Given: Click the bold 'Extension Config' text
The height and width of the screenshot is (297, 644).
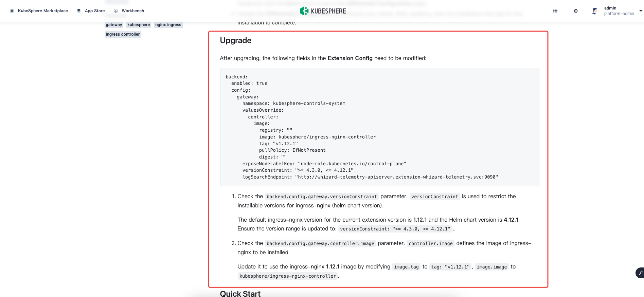Looking at the screenshot, I should click(x=350, y=58).
